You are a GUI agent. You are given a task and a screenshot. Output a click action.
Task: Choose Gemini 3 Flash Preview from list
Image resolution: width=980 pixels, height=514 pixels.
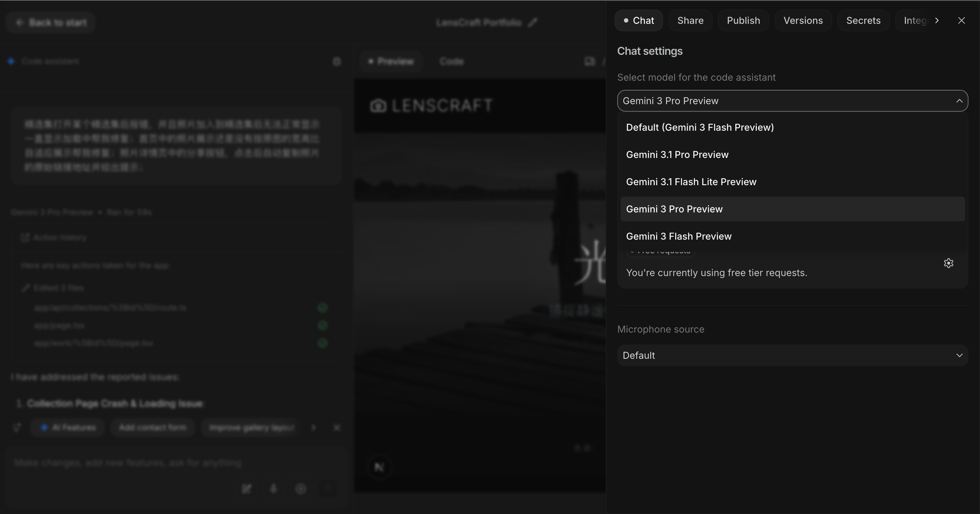[679, 236]
